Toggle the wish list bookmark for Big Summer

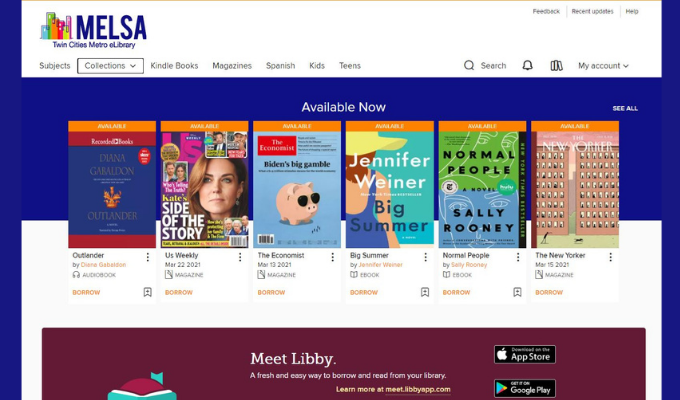425,292
